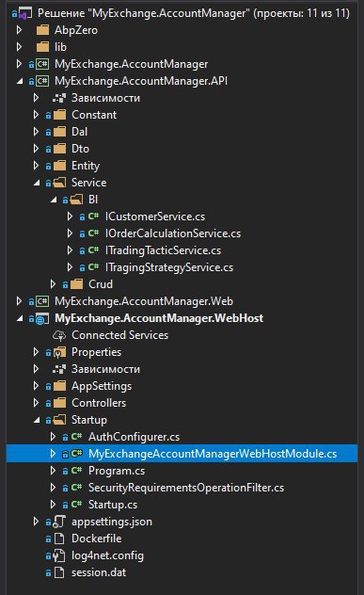Expand the MyExchange.AccountManager.Web project
Image resolution: width=364 pixels, height=595 pixels.
click(x=19, y=301)
